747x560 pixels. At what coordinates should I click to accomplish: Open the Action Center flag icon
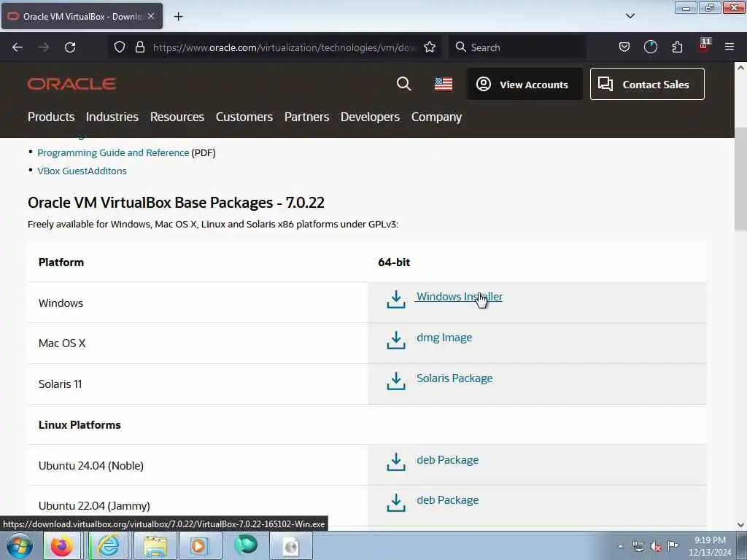pyautogui.click(x=673, y=545)
